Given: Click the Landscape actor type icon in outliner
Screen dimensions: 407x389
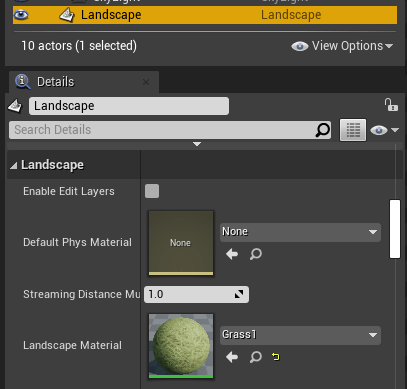Looking at the screenshot, I should pos(67,15).
